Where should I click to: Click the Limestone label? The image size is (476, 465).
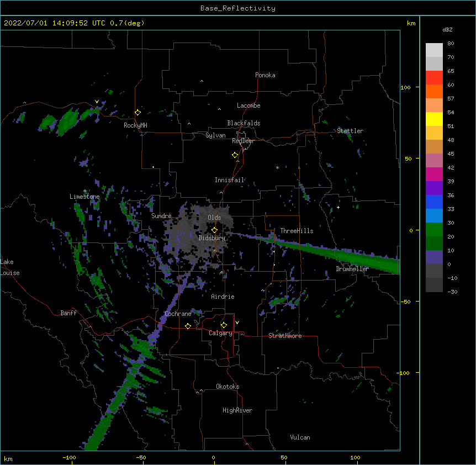pyautogui.click(x=84, y=197)
